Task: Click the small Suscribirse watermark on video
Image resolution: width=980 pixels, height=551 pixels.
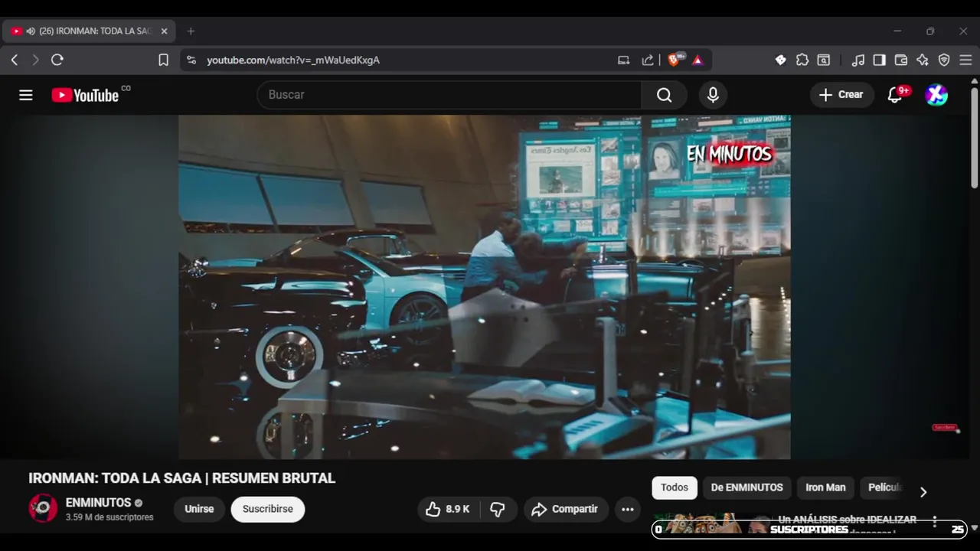Action: 946,428
